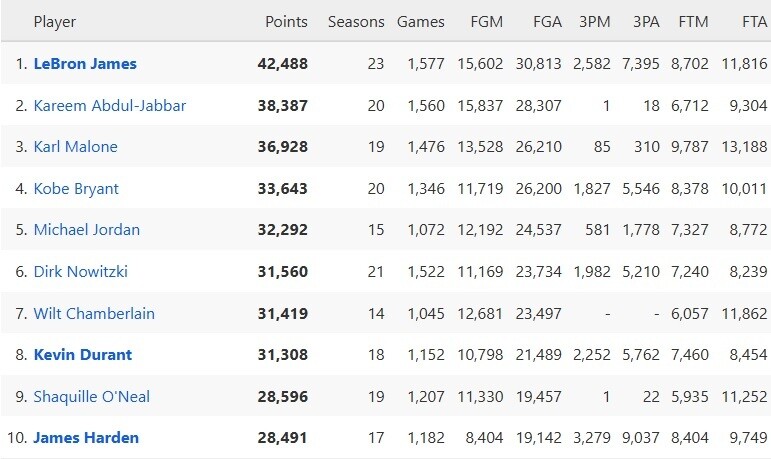
Task: Open LeBron James player link
Action: pos(85,63)
